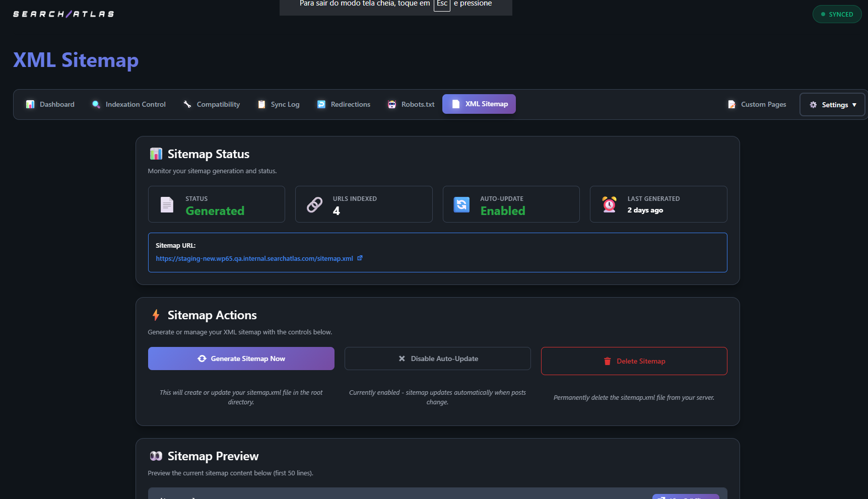Click the Settings gear icon
868x499 pixels.
813,105
